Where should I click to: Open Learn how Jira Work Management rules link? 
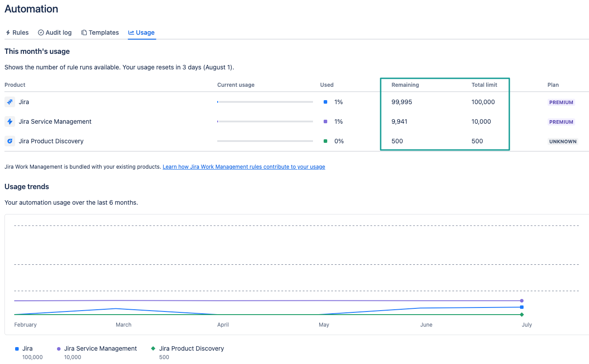coord(244,167)
